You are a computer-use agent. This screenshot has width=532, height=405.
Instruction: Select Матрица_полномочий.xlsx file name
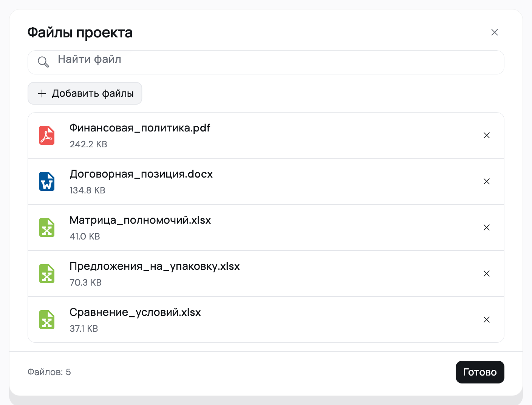140,220
